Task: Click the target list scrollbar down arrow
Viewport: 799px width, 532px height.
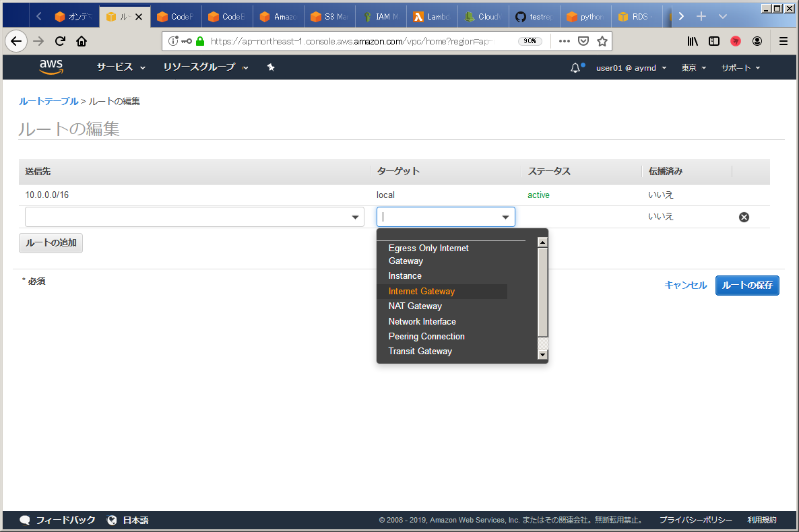Action: 543,355
